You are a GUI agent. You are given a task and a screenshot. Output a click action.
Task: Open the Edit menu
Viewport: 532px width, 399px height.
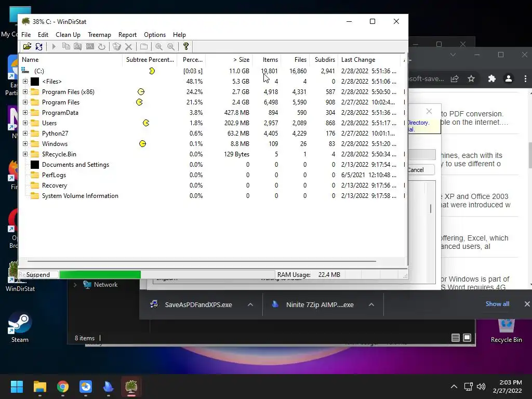click(43, 35)
